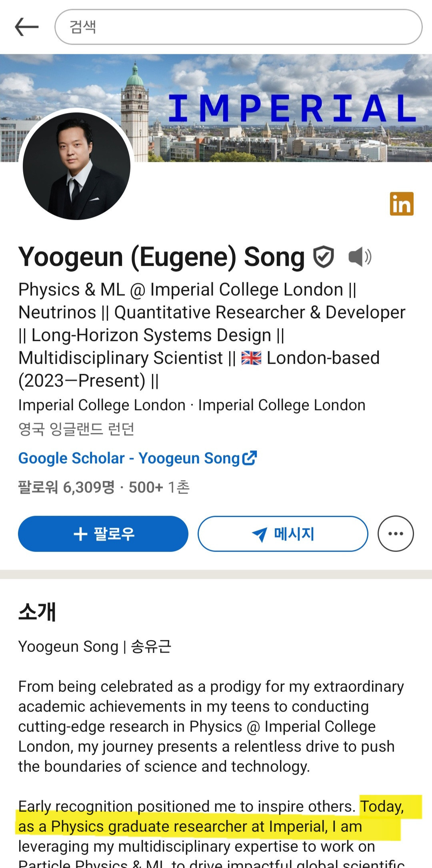
Task: Tap the paper plane icon on message button
Action: click(260, 534)
